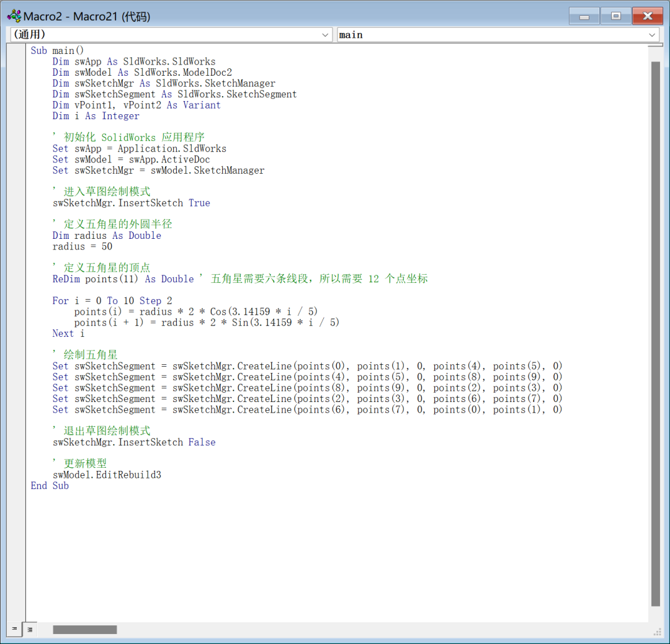This screenshot has height=644, width=670.
Task: Click the 'Dim swModel As SldWorks.ModelDoc2' line
Action: click(142, 73)
